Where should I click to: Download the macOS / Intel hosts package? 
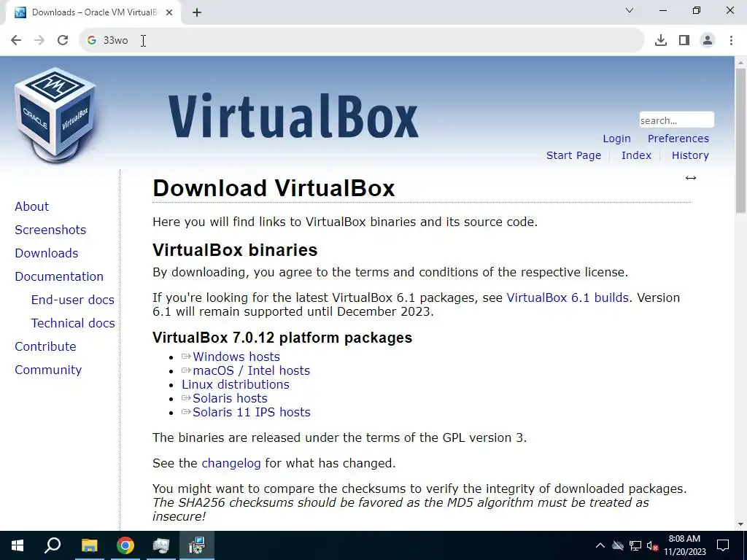point(251,370)
